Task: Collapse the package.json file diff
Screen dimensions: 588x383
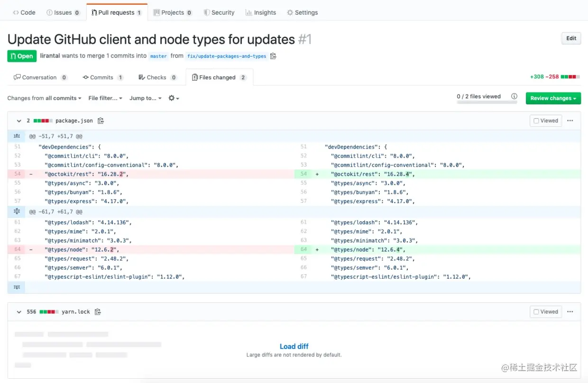Action: click(19, 121)
